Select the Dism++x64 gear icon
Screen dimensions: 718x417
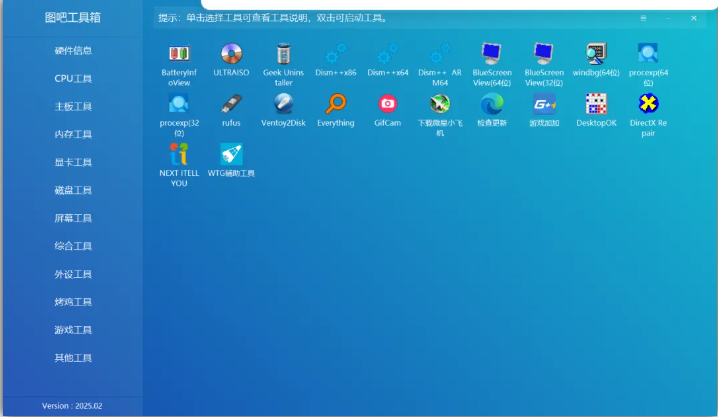(388, 54)
